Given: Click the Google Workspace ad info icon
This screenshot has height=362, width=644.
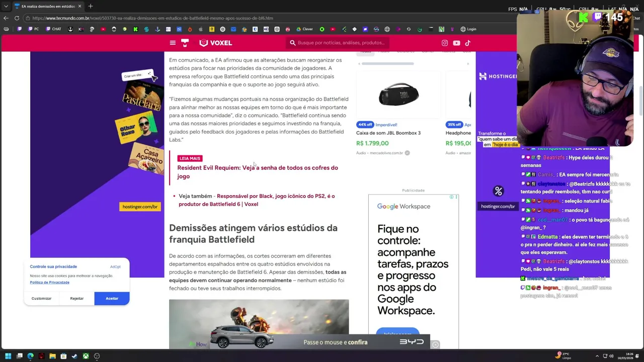Looking at the screenshot, I should (x=451, y=197).
